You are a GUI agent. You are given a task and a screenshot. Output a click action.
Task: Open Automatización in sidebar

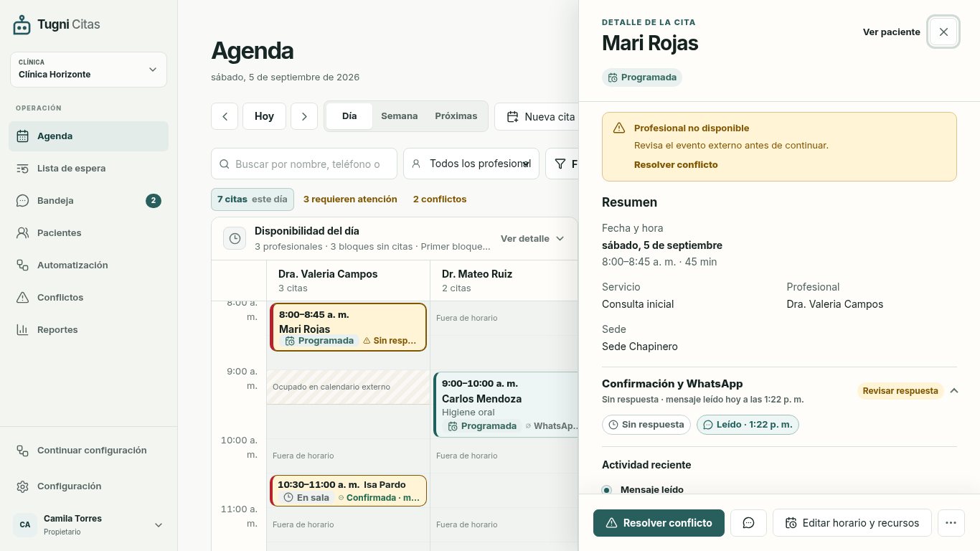(88, 265)
